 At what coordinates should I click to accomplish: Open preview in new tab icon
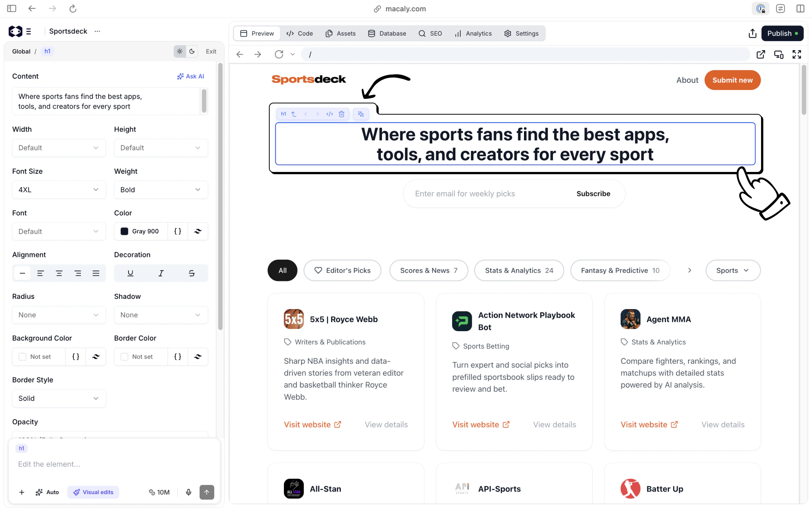tap(760, 54)
